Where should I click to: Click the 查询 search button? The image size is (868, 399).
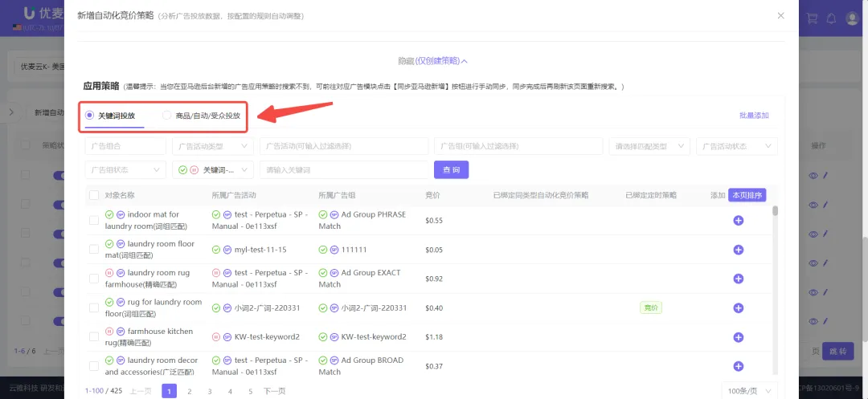point(451,169)
